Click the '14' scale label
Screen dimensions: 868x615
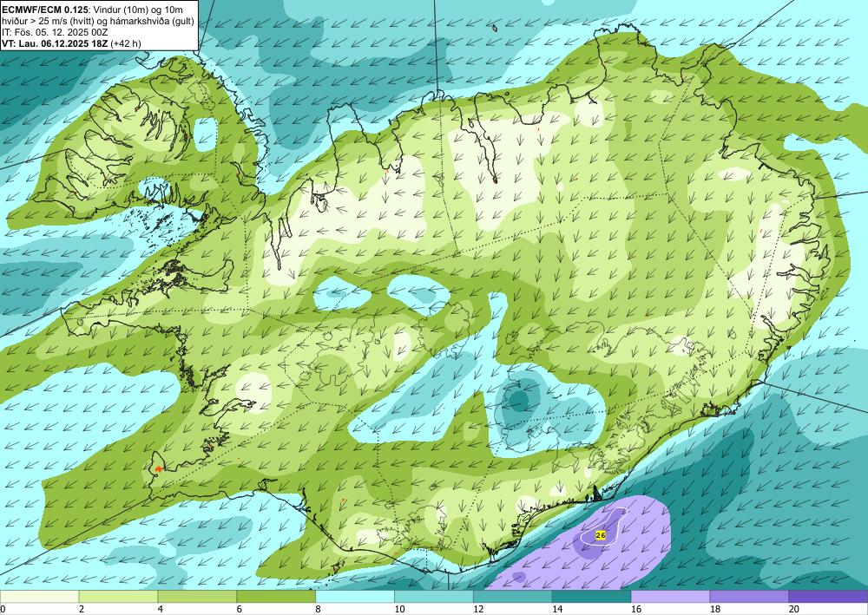point(557,609)
